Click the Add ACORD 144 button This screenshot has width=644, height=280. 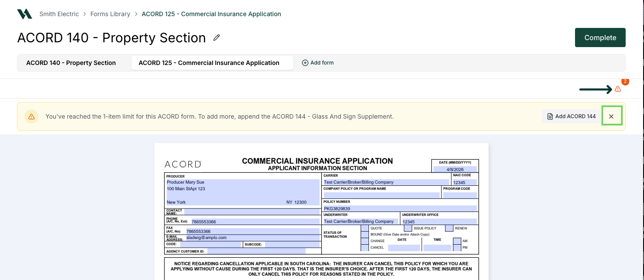click(572, 116)
